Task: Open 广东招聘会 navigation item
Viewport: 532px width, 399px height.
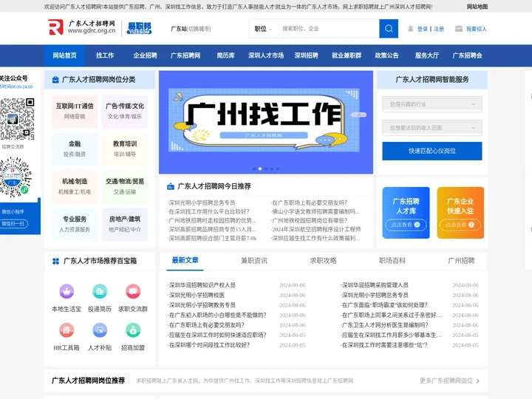Action: pos(467,55)
